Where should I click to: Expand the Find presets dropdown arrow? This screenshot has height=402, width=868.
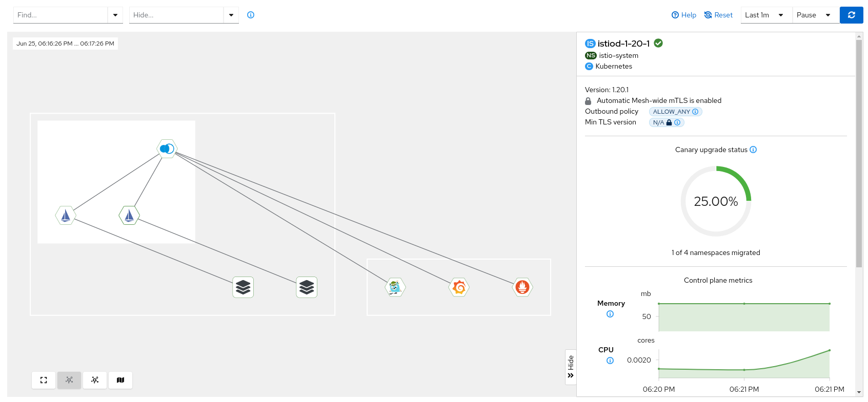click(115, 15)
